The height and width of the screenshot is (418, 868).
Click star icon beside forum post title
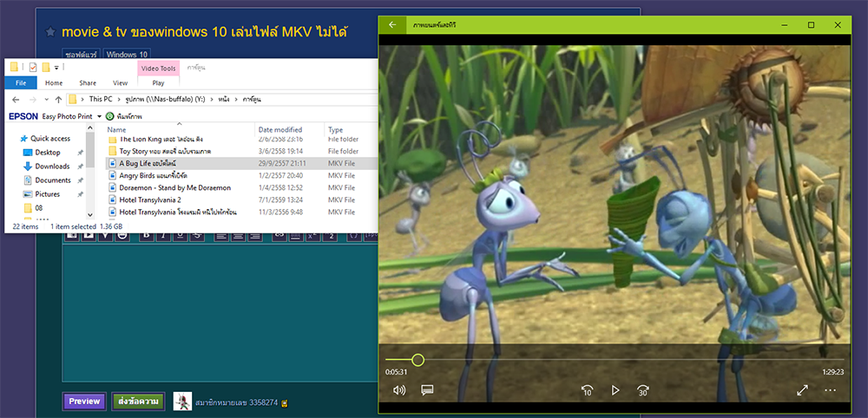[x=50, y=32]
